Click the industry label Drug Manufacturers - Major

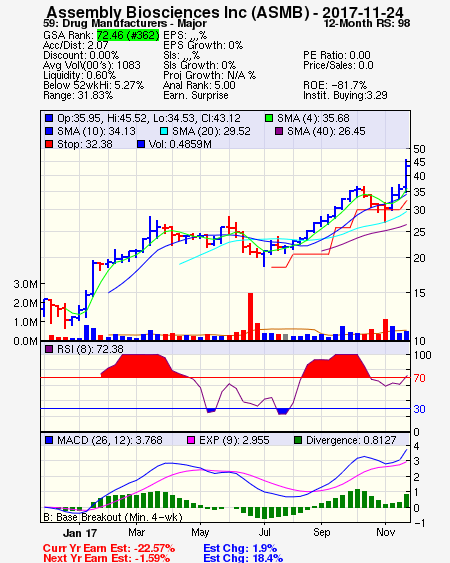[x=135, y=24]
